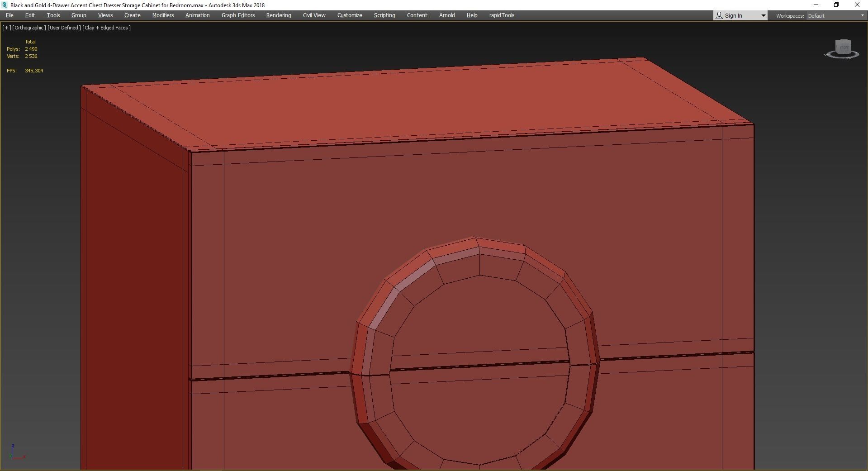The height and width of the screenshot is (471, 868).
Task: Open the Rendering menu
Action: pyautogui.click(x=279, y=15)
